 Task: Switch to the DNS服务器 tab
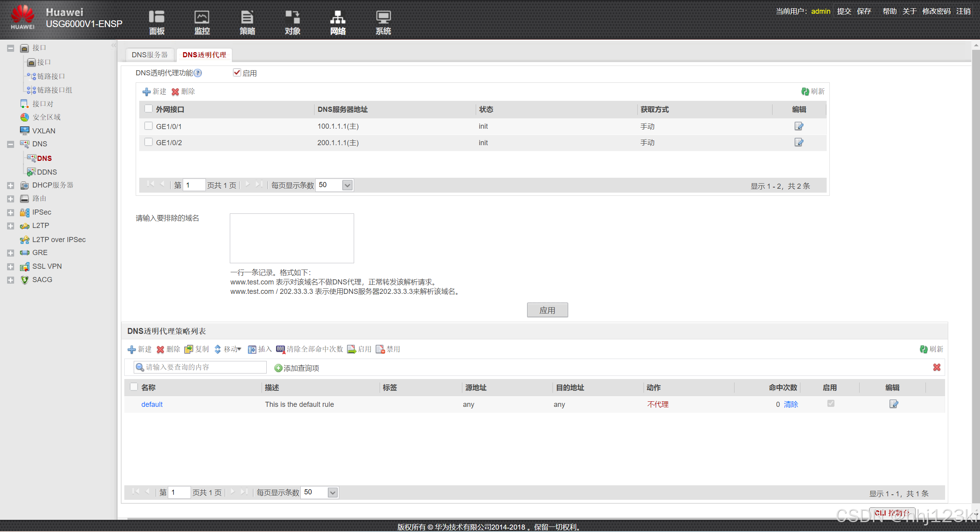click(149, 55)
